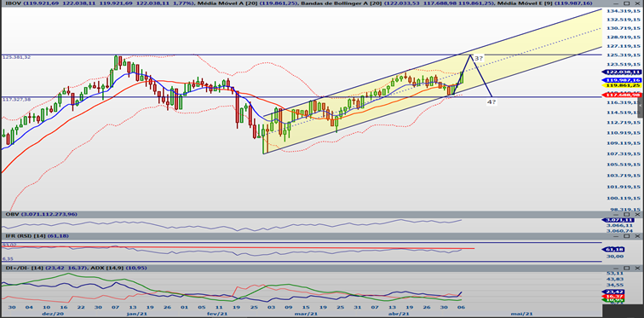Maximize the IFR (RSI) panel
The image size is (644, 318).
[627, 236]
